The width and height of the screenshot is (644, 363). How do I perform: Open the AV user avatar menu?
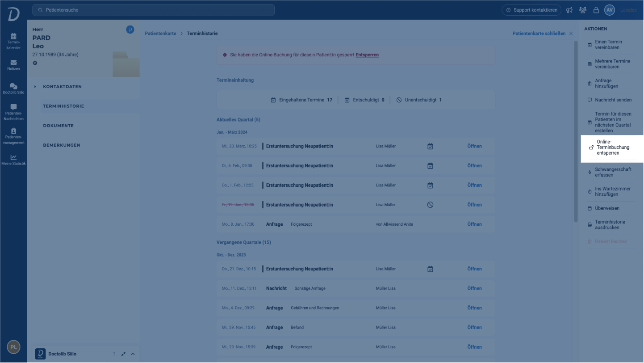coord(610,10)
